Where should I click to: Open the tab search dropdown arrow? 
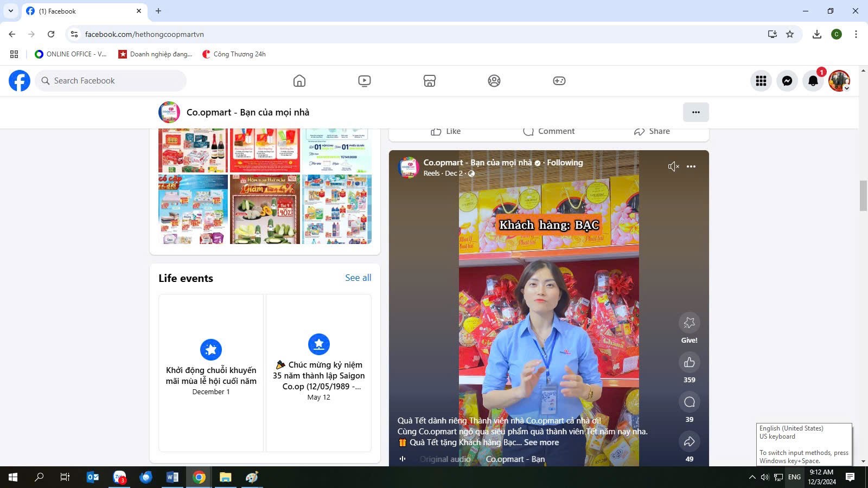point(11,11)
